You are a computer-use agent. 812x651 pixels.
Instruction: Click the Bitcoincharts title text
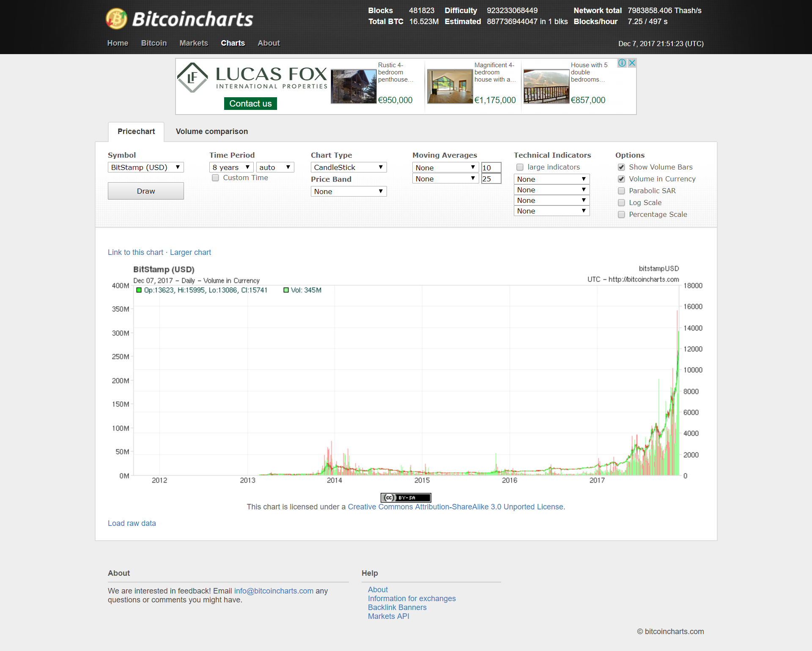coord(192,19)
